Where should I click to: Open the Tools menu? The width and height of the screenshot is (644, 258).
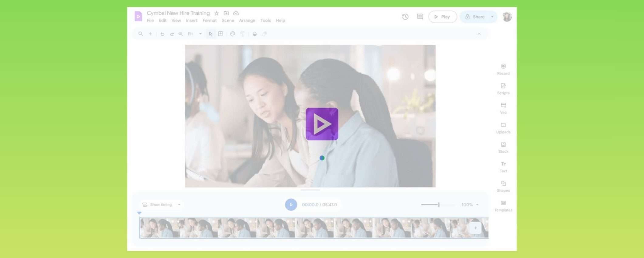pos(265,20)
